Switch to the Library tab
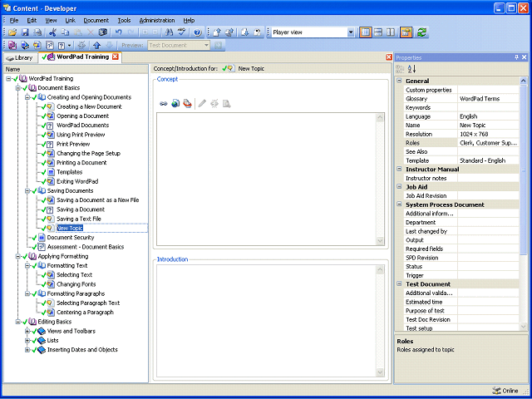Screen dimensions: 532x399 click(20, 57)
